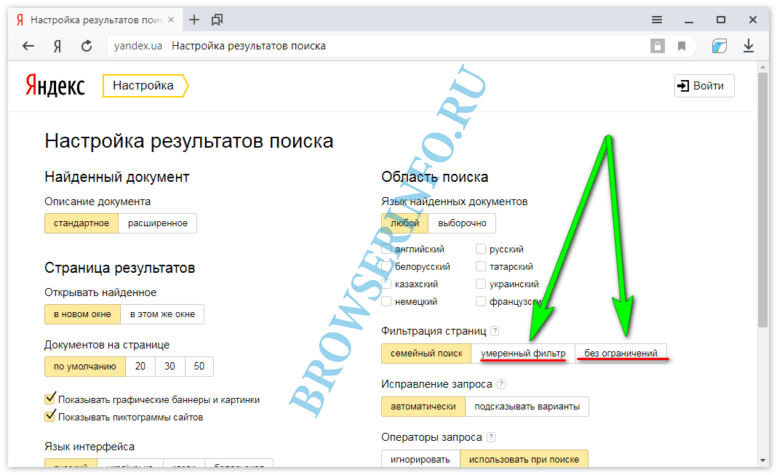Viewport: 777px width, 475px height.
Task: Select по умолчанию documents per page
Action: tap(85, 367)
